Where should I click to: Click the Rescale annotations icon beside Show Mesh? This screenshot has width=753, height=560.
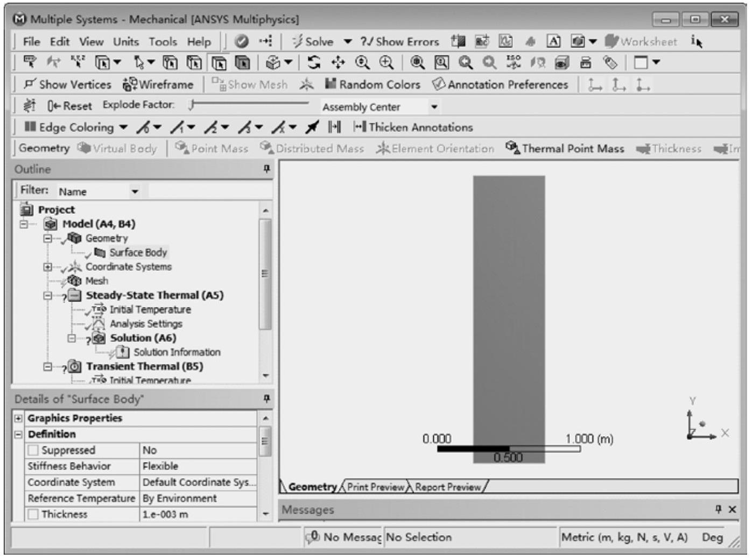(307, 85)
